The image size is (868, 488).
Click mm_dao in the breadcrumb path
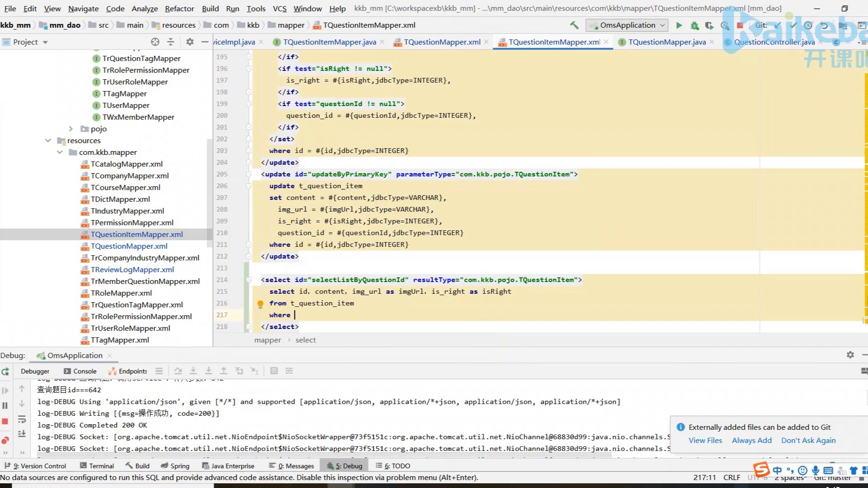[x=65, y=25]
